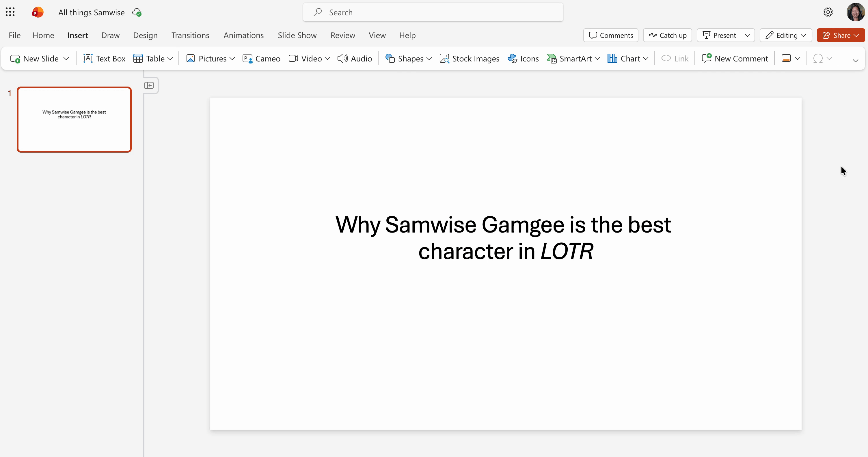868x457 pixels.
Task: Insert Pictures from ribbon
Action: (x=206, y=59)
